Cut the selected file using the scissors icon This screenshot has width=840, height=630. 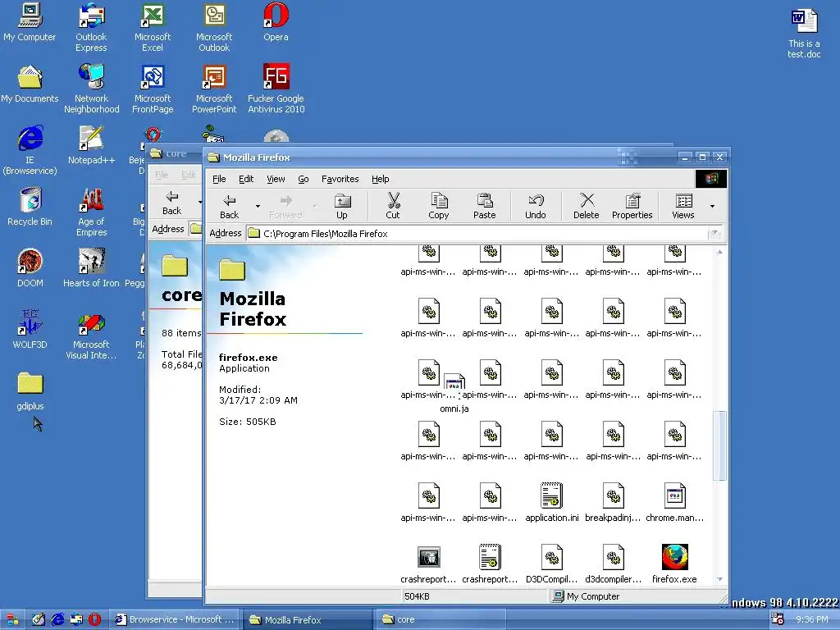393,206
